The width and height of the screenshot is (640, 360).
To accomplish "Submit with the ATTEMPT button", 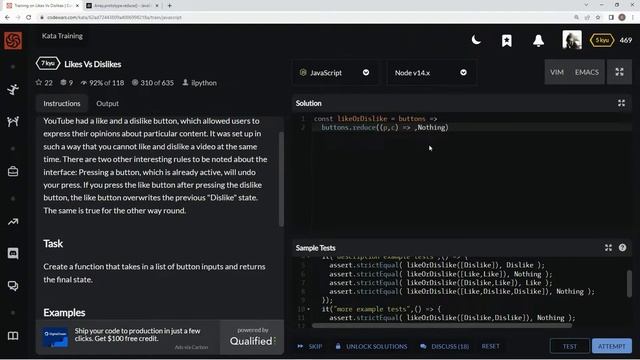I will coord(611,346).
